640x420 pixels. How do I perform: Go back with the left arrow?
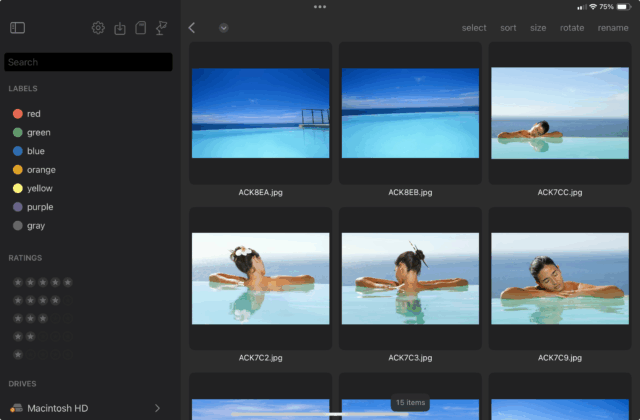(x=192, y=28)
